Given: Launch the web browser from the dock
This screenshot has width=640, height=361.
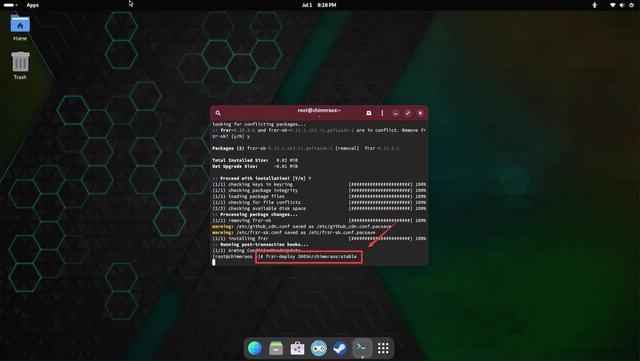Looking at the screenshot, I should pos(255,348).
